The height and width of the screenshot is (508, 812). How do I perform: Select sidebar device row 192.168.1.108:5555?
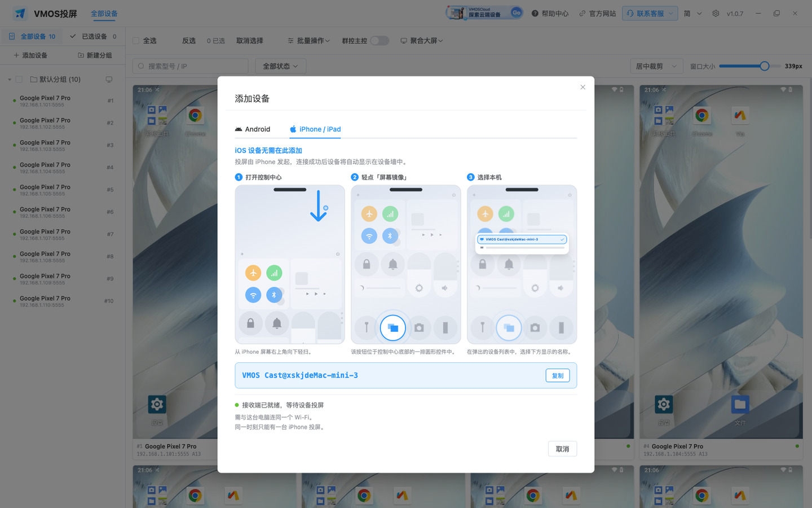click(63, 257)
